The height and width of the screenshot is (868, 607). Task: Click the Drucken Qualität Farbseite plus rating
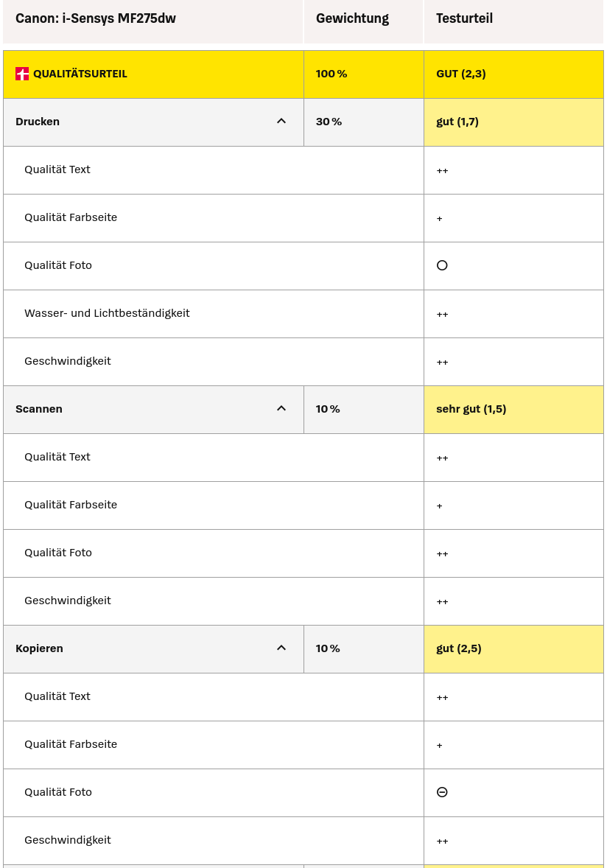click(440, 219)
